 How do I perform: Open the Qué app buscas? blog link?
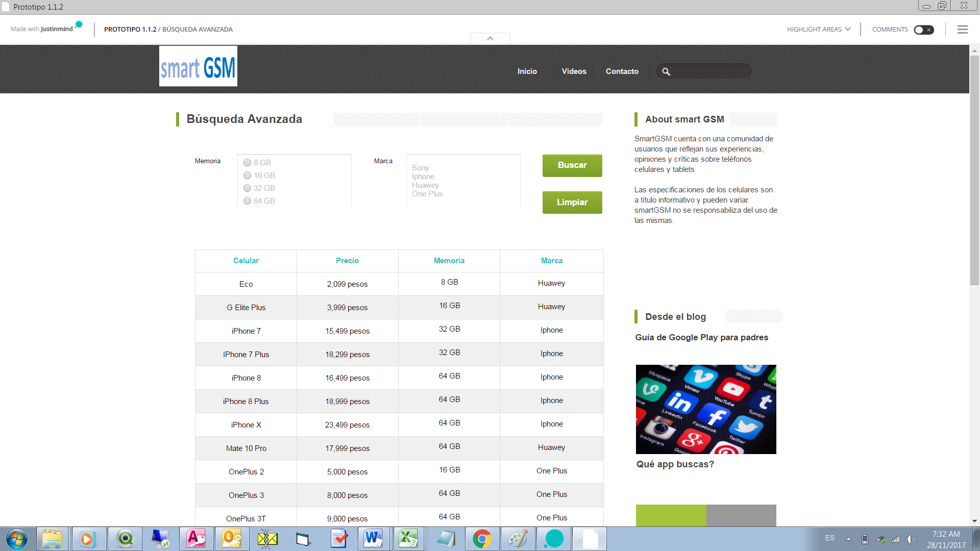coord(675,464)
